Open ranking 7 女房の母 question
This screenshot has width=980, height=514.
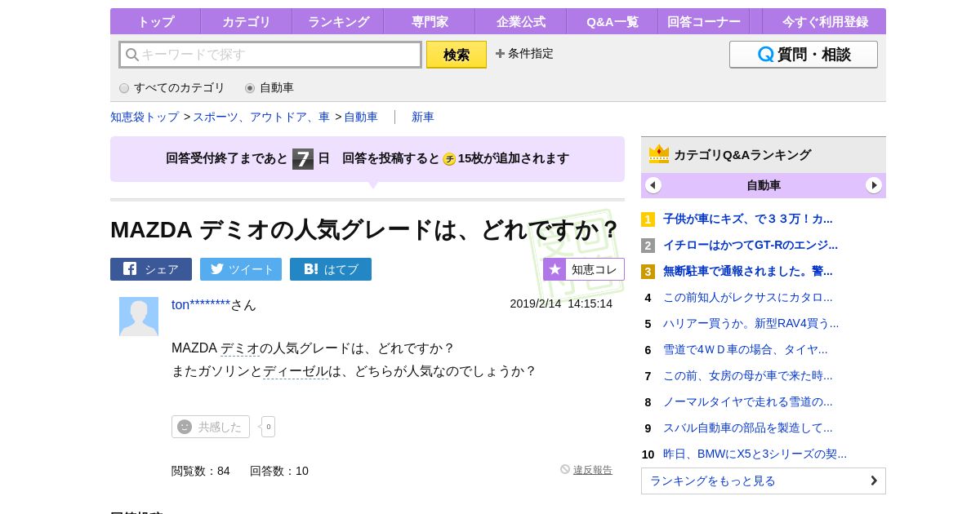(748, 375)
